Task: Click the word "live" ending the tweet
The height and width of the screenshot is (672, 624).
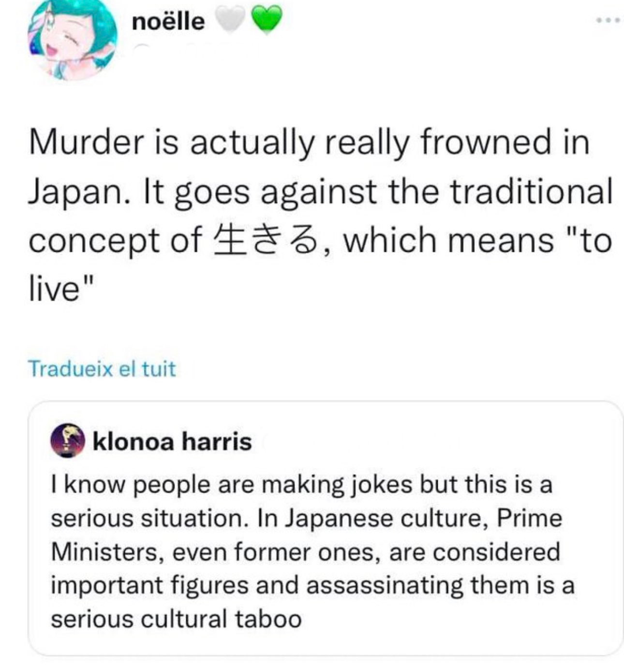Action: [54, 290]
